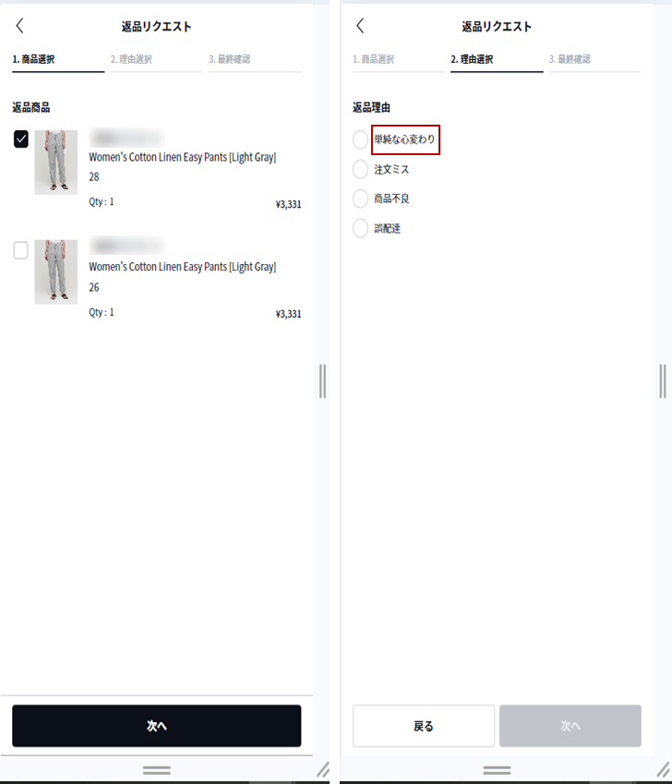
Task: Click right panel's bottom horizontal drag handle
Action: 497,770
